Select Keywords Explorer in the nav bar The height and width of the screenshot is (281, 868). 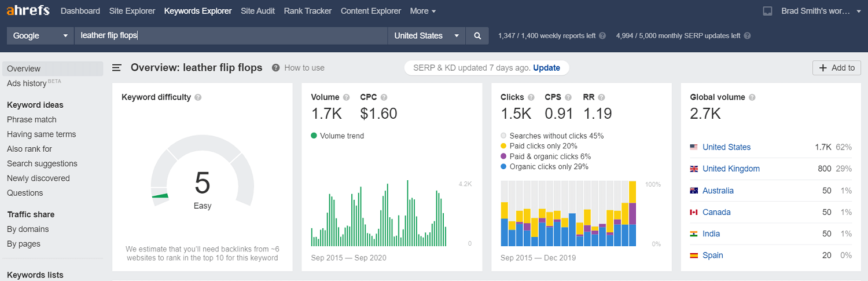coord(198,11)
